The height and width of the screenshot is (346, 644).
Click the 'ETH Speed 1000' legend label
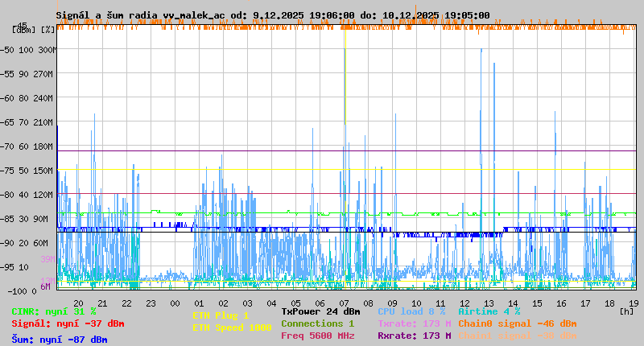click(x=232, y=327)
